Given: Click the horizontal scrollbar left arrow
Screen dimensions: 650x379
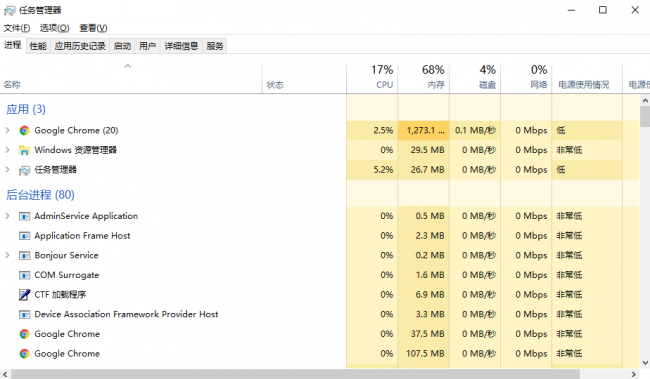Looking at the screenshot, I should coord(5,374).
